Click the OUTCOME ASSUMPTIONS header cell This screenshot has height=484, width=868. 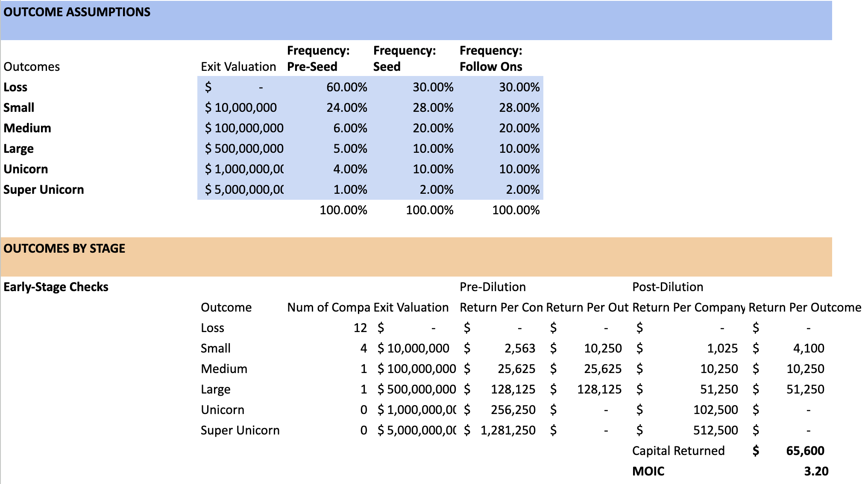77,12
